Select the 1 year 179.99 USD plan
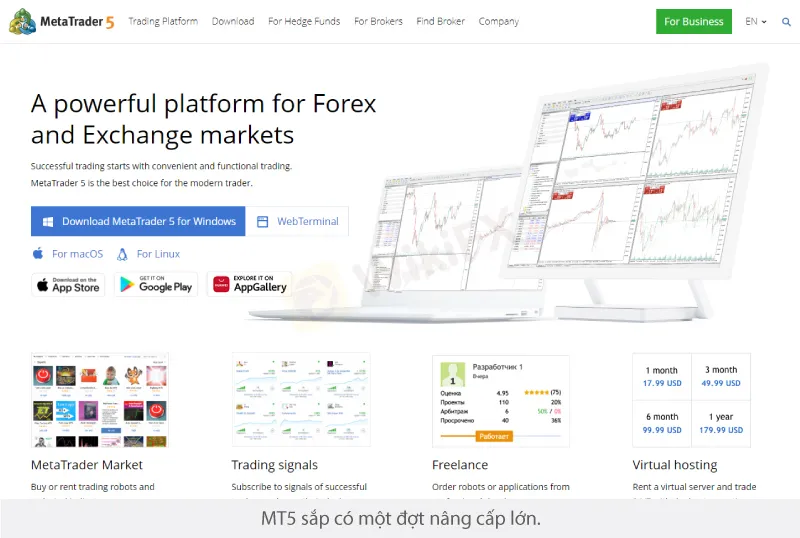Image resolution: width=800 pixels, height=538 pixels. (x=721, y=424)
